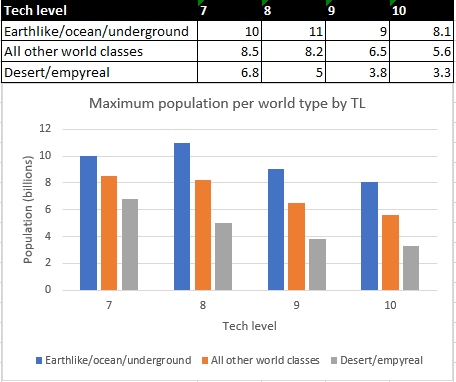456x382 pixels.
Task: Click the green error triangle on cell 10
Action: click(x=392, y=2)
